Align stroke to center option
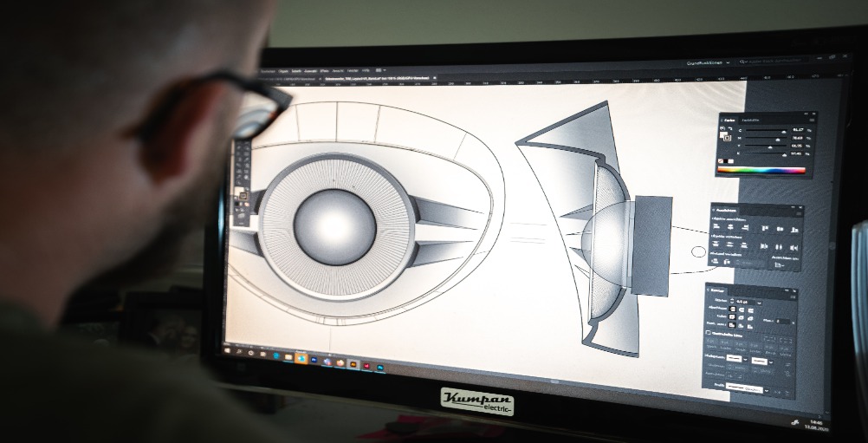 coord(732,324)
